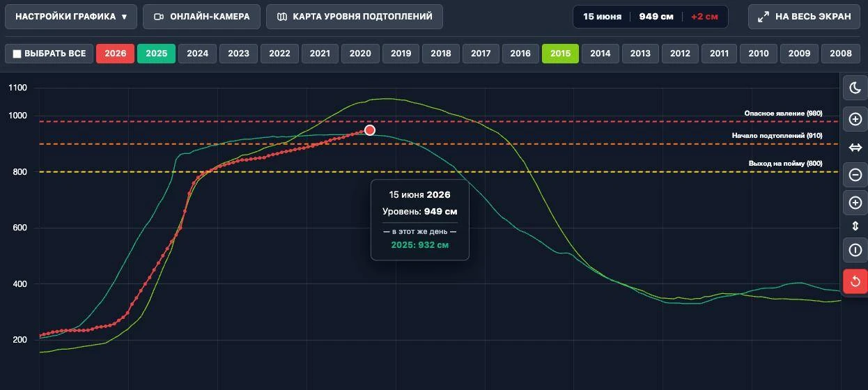Open Настройки графика dropdown
This screenshot has height=390, width=868.
pyautogui.click(x=71, y=17)
